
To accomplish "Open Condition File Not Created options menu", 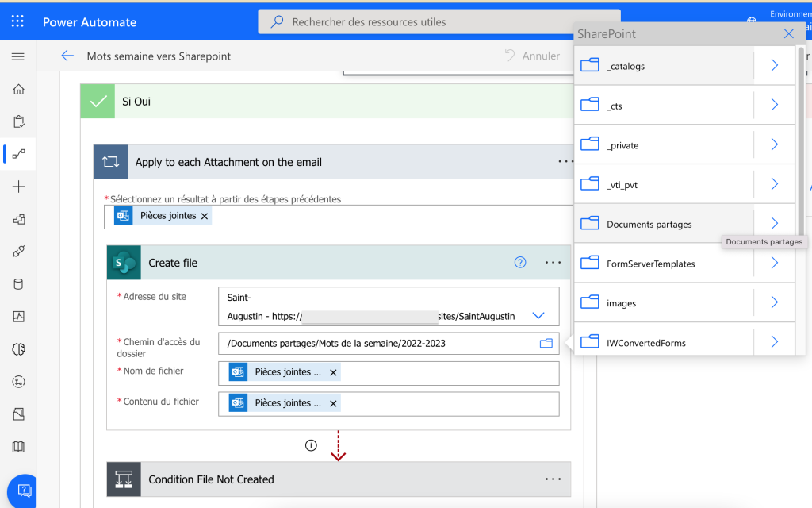I will pyautogui.click(x=553, y=479).
